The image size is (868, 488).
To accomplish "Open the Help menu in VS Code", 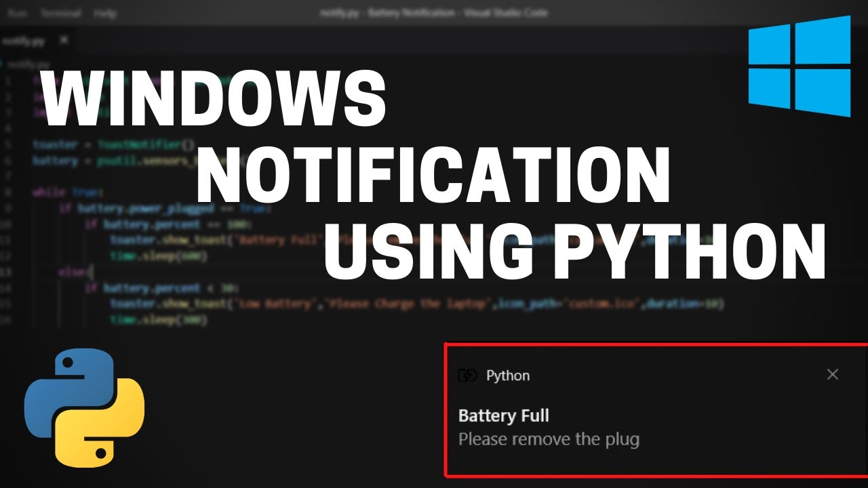I will 104,13.
